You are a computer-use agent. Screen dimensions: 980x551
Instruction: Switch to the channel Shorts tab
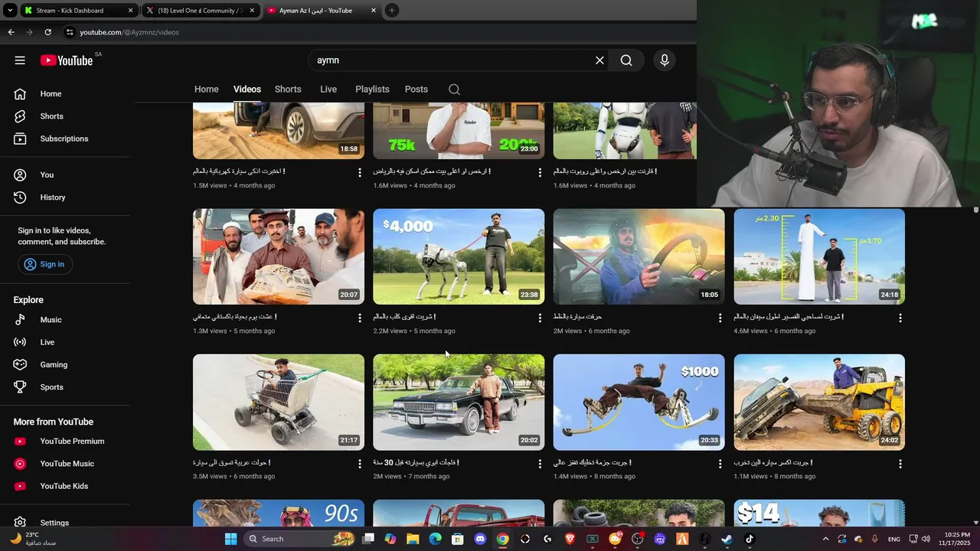click(288, 90)
